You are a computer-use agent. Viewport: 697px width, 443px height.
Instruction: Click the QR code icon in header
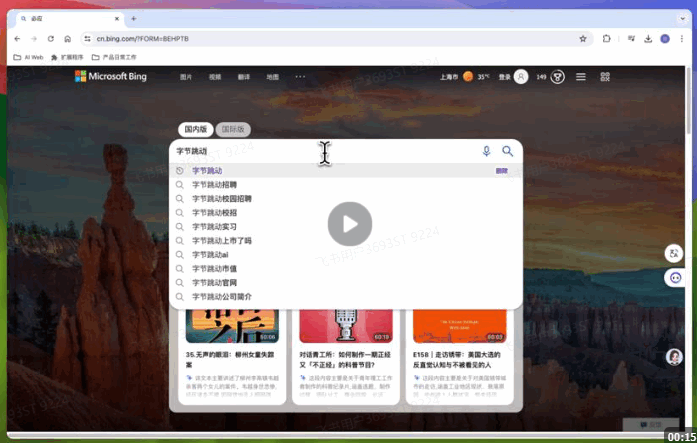(605, 77)
